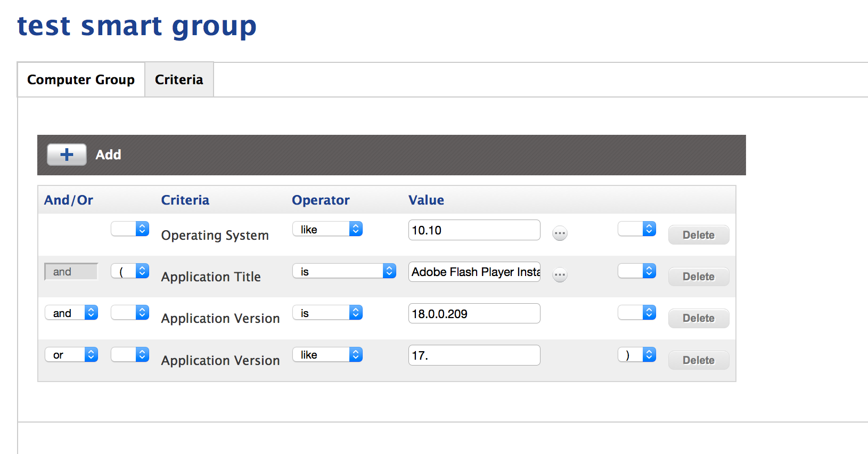Open the '(' parenthesis dropdown for Application Title
The image size is (868, 454).
click(x=130, y=271)
